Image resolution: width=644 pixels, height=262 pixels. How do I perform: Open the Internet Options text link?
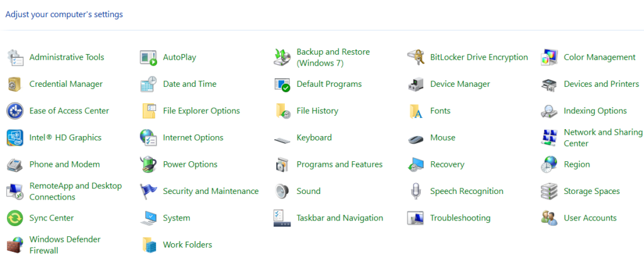(193, 137)
